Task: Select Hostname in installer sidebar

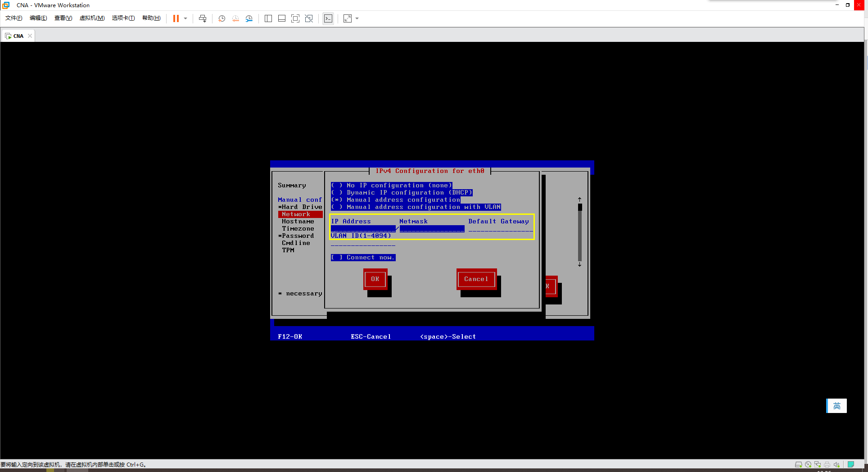Action: point(298,222)
